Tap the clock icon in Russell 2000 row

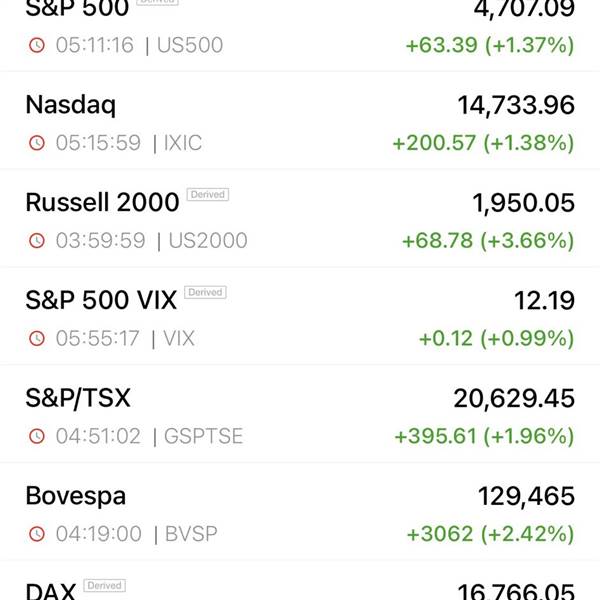[37, 241]
